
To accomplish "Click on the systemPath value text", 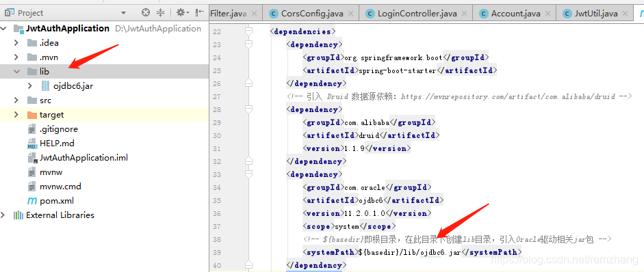I will tap(409, 252).
